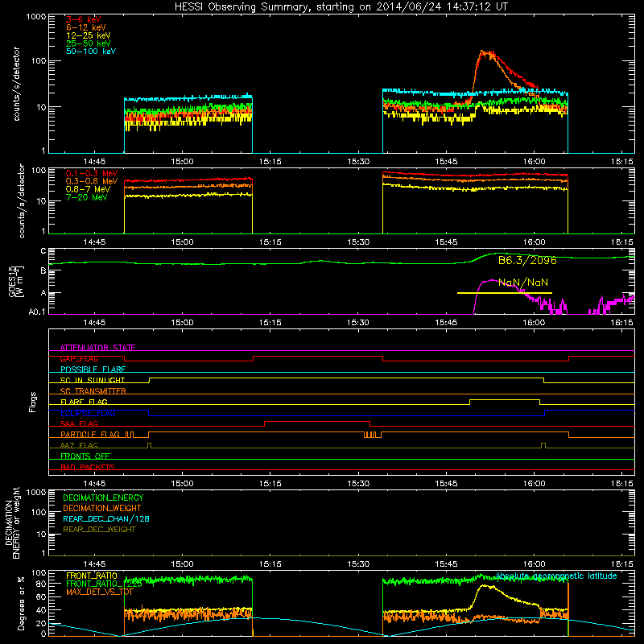Click the yellow FRONT_RATIO peak in bottom plot
This screenshot has width=644, height=644.
coord(485,586)
